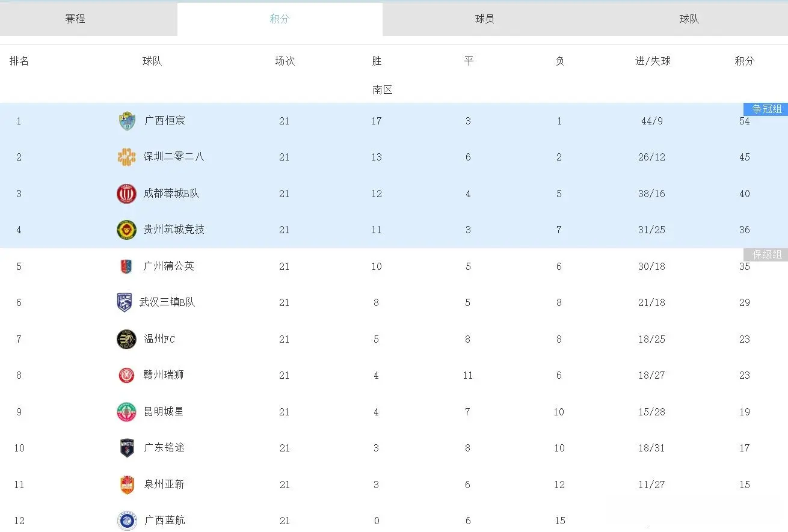The image size is (788, 532).
Task: Open the 广西蓝航 team name link
Action: click(165, 521)
